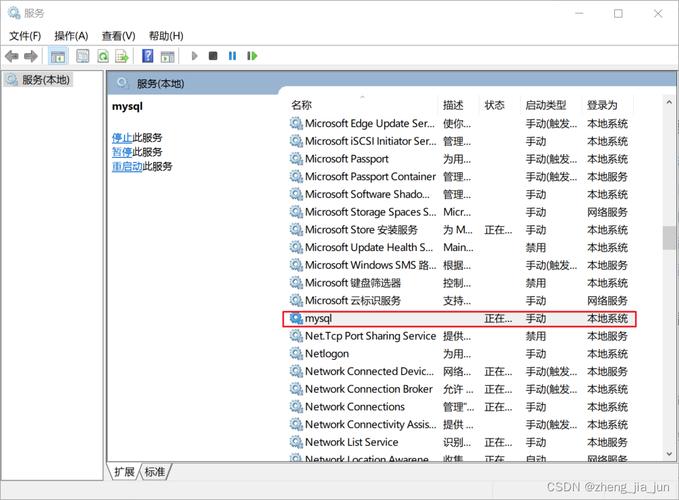Click the Export list toolbar icon
This screenshot has height=500, width=679.
tap(122, 56)
